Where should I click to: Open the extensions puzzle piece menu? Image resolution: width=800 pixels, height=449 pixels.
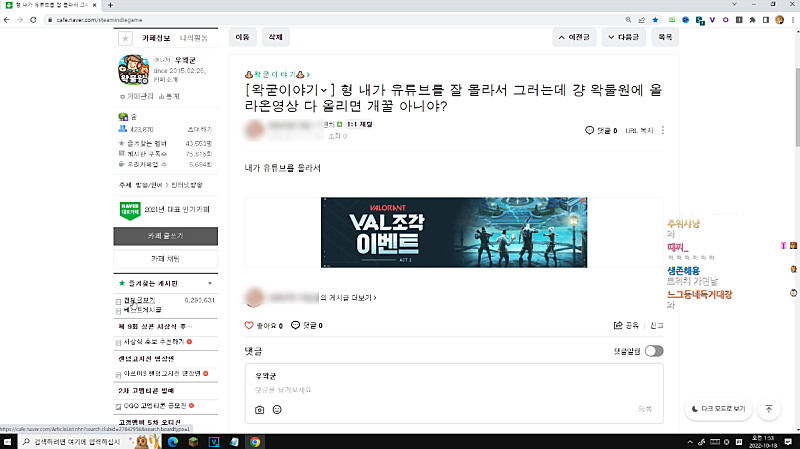(753, 20)
